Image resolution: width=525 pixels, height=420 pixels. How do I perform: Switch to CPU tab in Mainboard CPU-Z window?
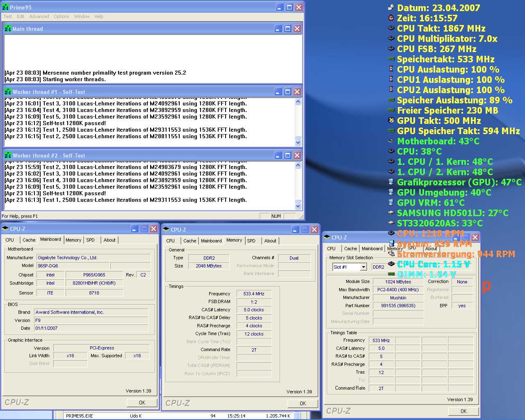tap(10, 240)
